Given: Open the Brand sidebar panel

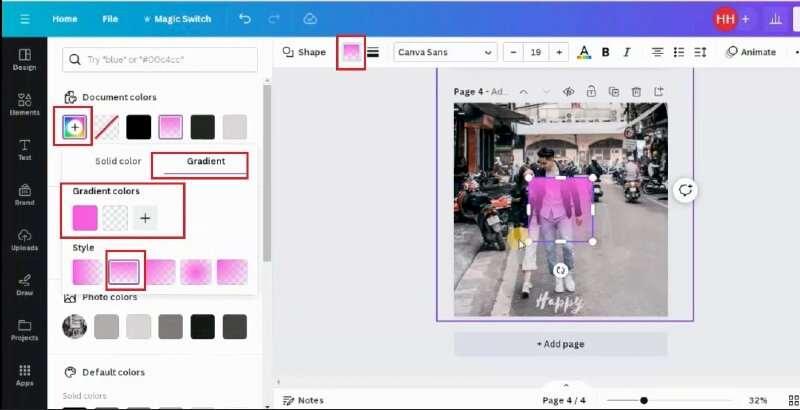Looking at the screenshot, I should point(24,195).
